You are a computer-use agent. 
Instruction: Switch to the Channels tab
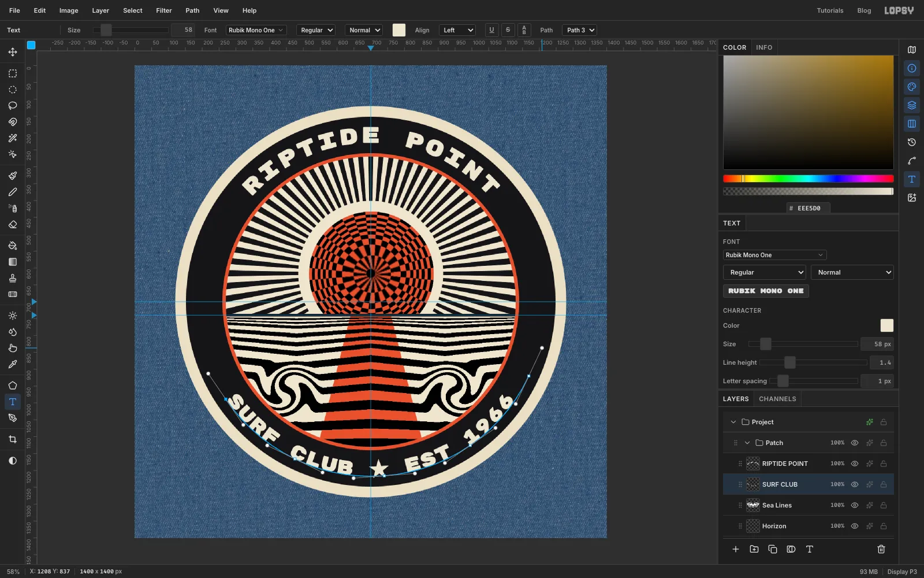click(x=777, y=399)
